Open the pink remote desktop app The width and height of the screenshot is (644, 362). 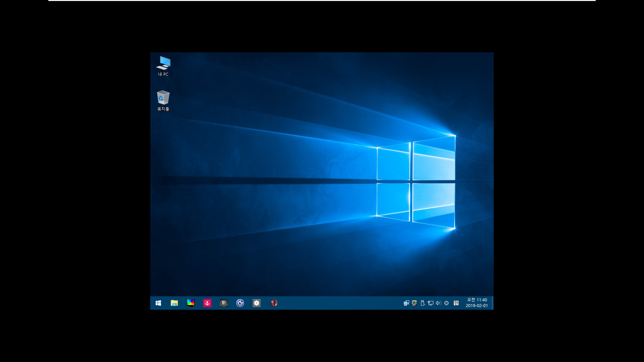(207, 303)
